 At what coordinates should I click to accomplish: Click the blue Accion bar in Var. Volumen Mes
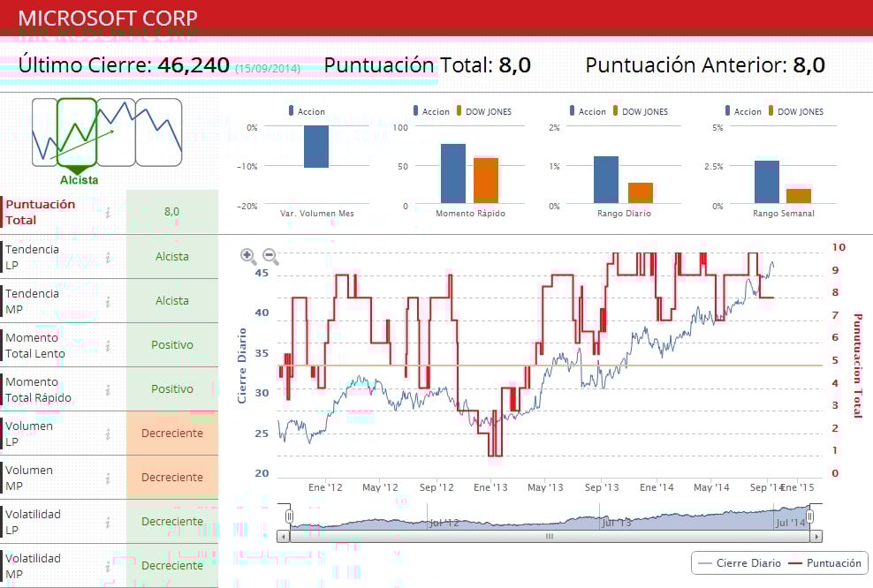coord(316,147)
